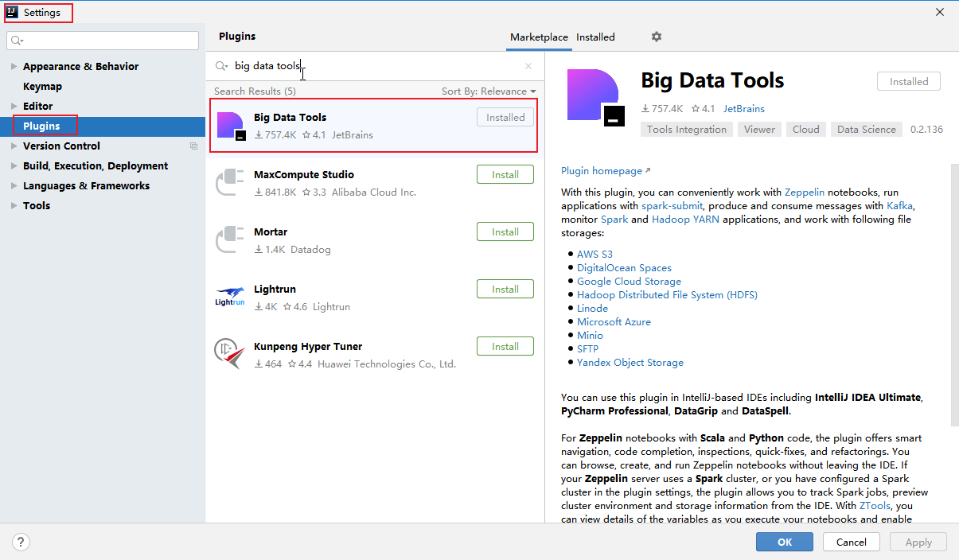The width and height of the screenshot is (959, 560).
Task: Open the SFTP link
Action: point(587,349)
